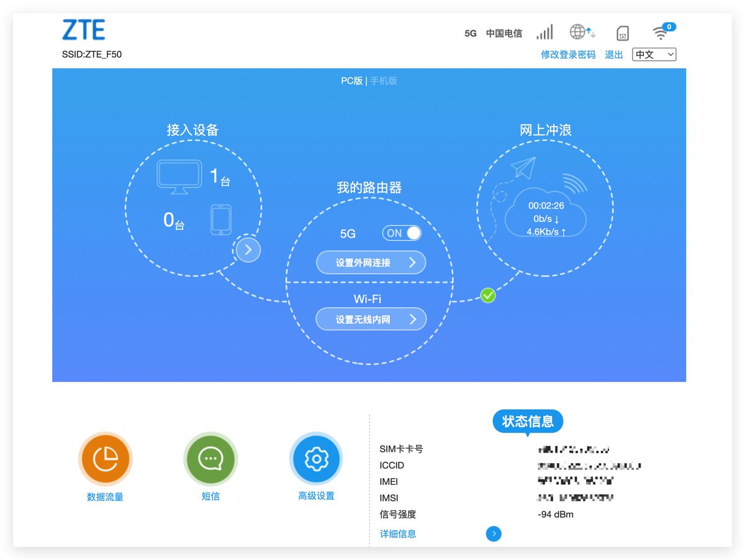Click 修改登录密码 to change login password

567,55
